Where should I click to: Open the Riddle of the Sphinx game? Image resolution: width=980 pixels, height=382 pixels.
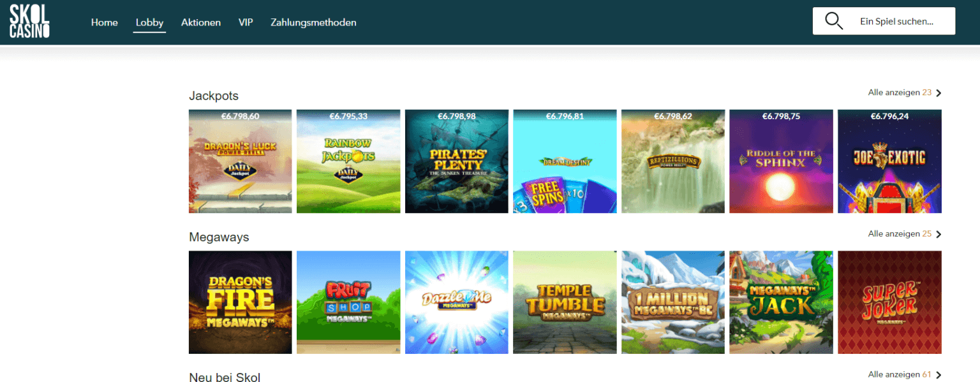781,161
